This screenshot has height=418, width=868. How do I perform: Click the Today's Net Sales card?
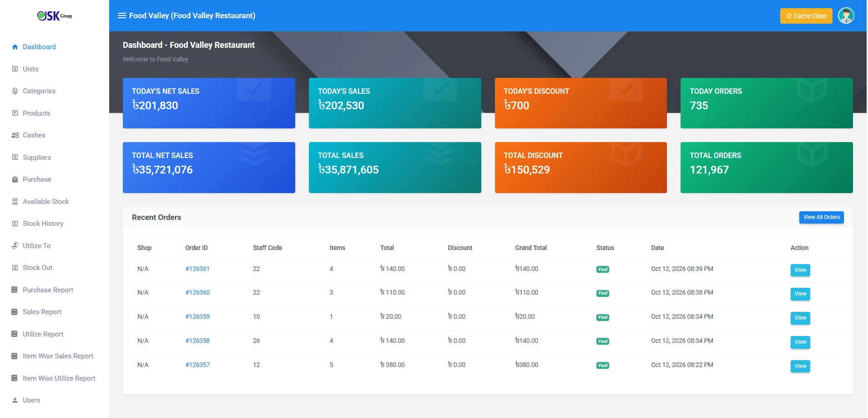coord(209,103)
